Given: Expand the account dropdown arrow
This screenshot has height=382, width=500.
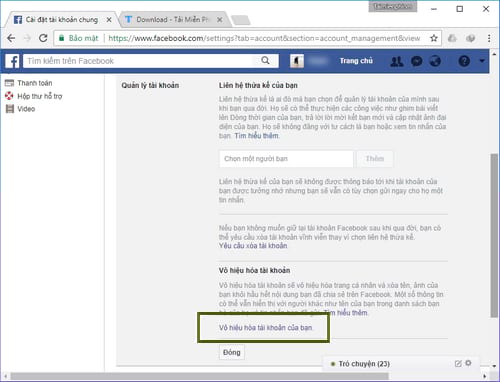Looking at the screenshot, I should (x=482, y=61).
